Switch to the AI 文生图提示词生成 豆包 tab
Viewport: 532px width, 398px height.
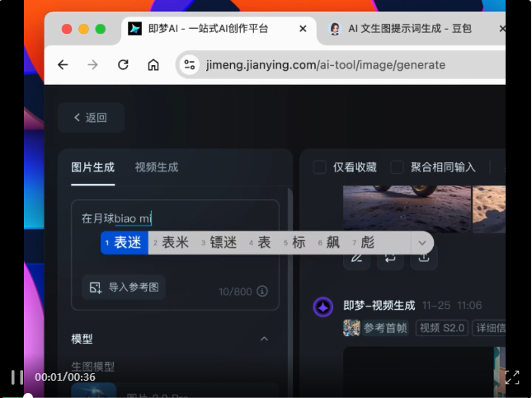click(410, 29)
